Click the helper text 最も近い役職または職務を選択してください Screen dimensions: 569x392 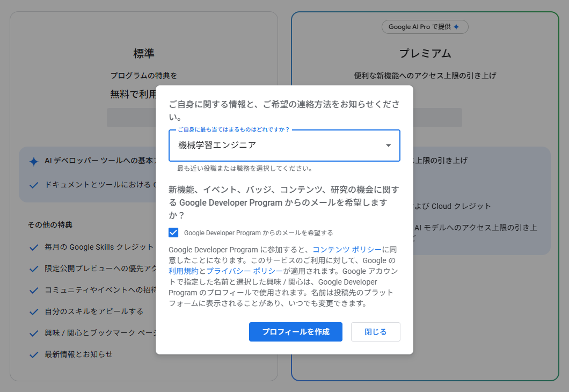[245, 169]
